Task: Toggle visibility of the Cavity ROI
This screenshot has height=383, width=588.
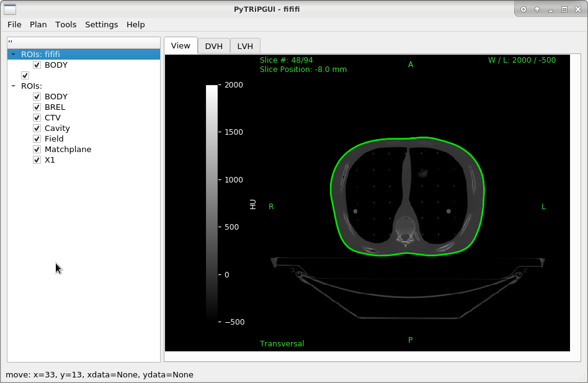Action: [x=37, y=128]
